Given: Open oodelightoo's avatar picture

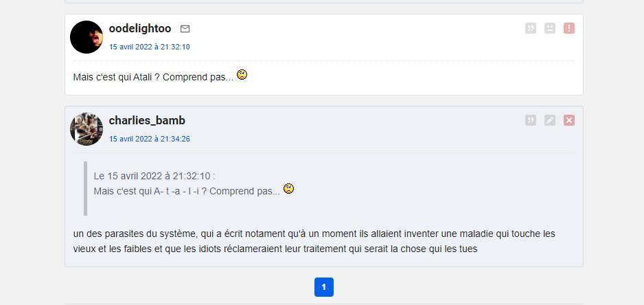Looking at the screenshot, I should coord(87,37).
